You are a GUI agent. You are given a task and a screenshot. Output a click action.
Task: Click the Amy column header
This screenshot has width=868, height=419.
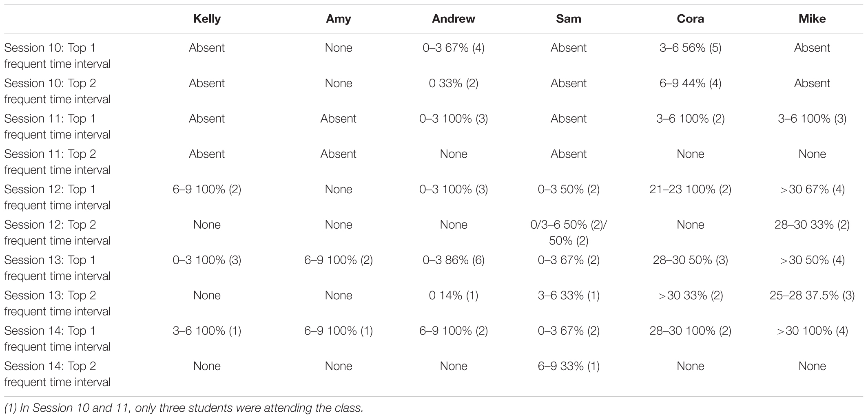[x=339, y=19]
